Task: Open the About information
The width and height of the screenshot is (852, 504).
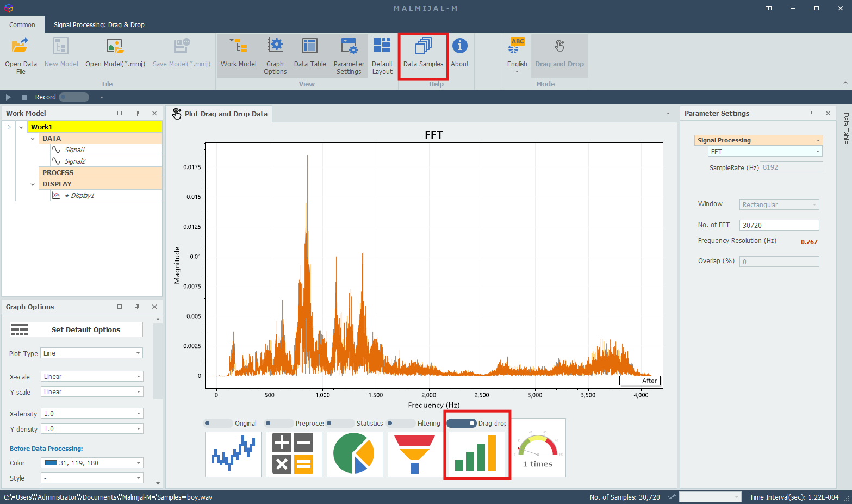Action: (x=460, y=53)
